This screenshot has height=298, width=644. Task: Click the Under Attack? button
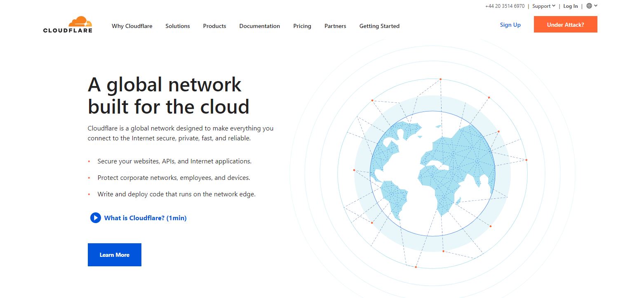[566, 24]
